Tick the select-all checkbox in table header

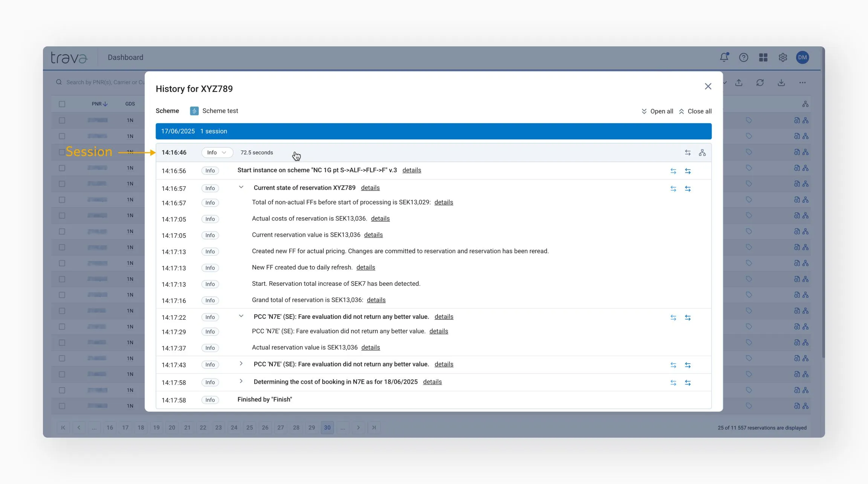pyautogui.click(x=62, y=104)
